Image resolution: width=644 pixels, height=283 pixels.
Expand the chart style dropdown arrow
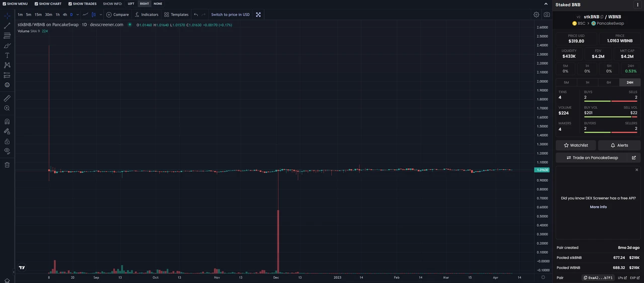click(x=101, y=15)
